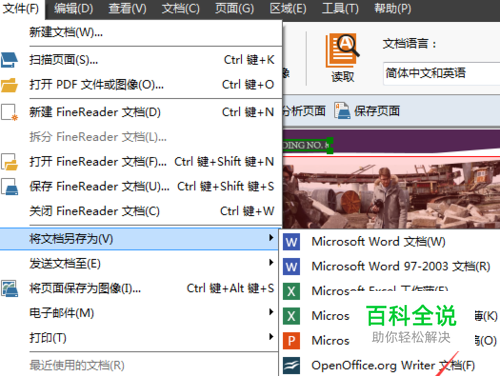Expand the arrow next to 将文档另存为(V)

point(271,238)
